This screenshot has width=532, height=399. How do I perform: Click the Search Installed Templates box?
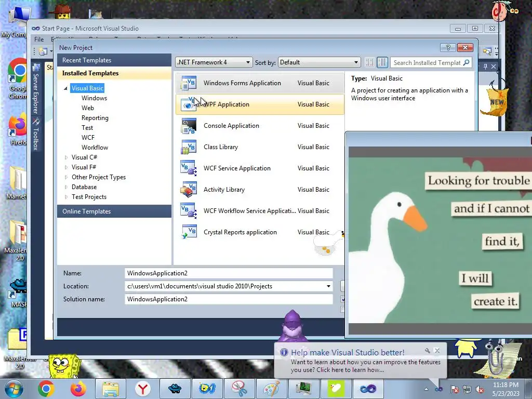click(x=427, y=62)
